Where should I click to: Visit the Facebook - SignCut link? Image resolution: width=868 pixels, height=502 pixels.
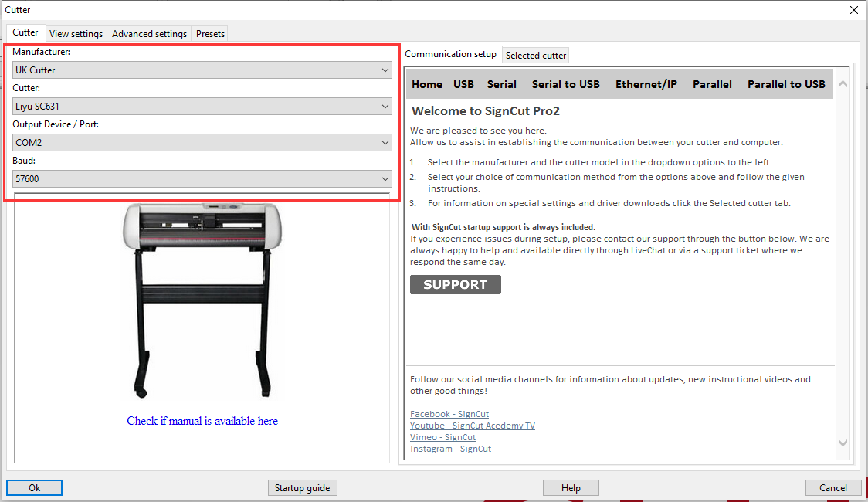coord(449,414)
